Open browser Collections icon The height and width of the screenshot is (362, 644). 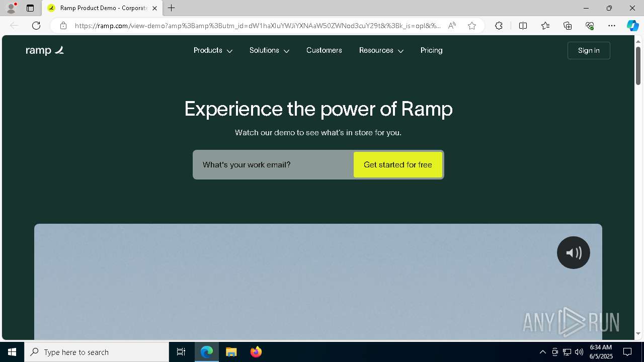coord(568,26)
